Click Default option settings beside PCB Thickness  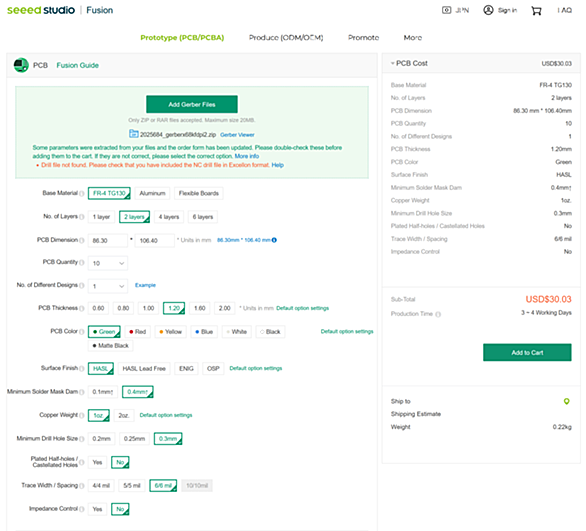click(302, 308)
